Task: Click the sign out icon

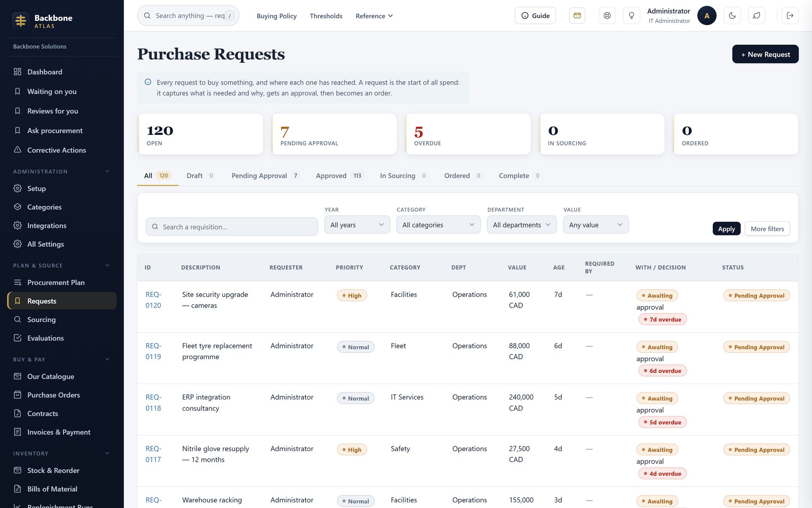Action: pyautogui.click(x=790, y=16)
